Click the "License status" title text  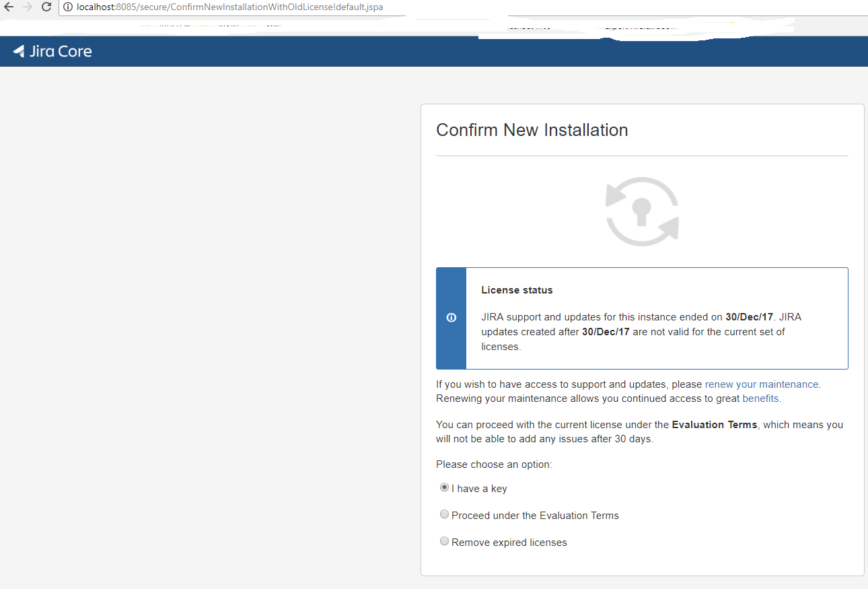click(x=517, y=290)
